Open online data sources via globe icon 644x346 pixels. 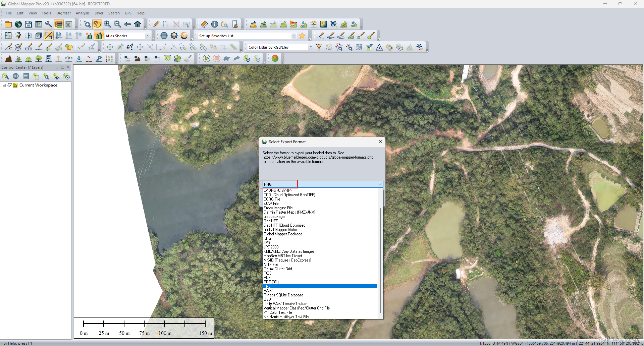(18, 24)
